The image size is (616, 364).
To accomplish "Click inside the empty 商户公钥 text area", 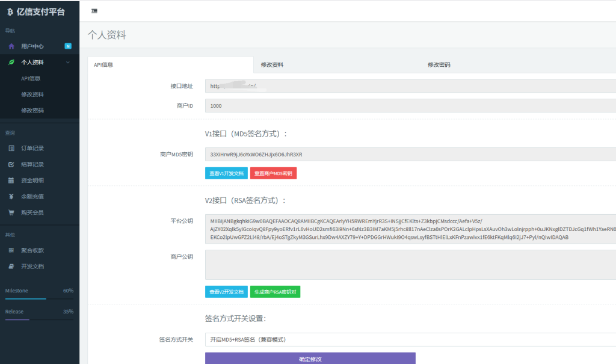I will click(410, 265).
